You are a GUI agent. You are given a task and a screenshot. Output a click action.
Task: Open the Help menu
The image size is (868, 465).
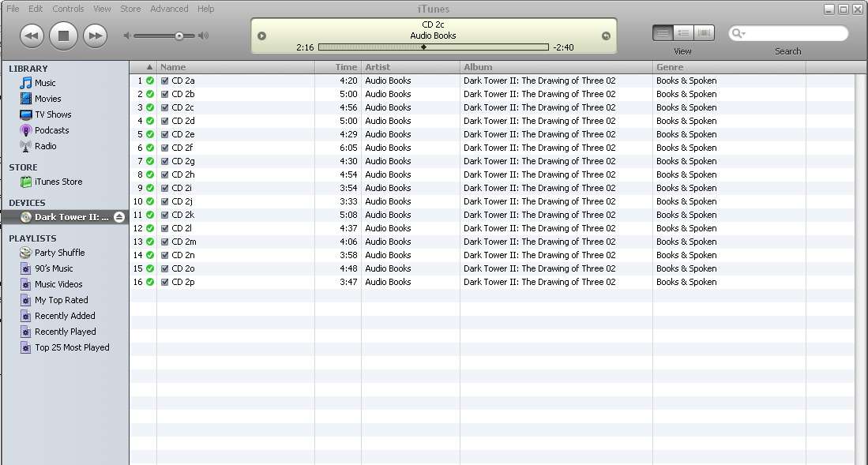click(205, 9)
